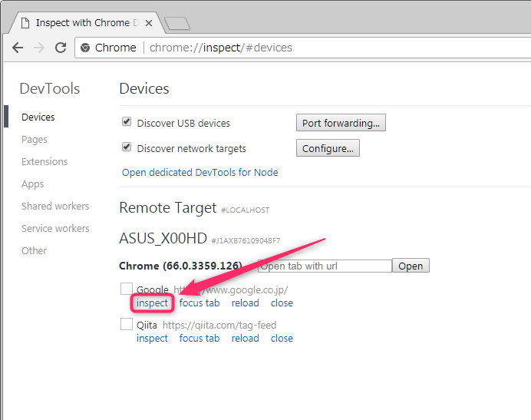The width and height of the screenshot is (531, 420).
Task: Reload the Google remote tab
Action: click(x=246, y=303)
